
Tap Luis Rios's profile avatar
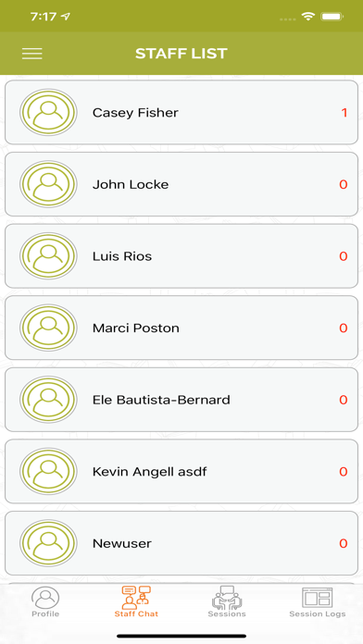[x=48, y=256]
